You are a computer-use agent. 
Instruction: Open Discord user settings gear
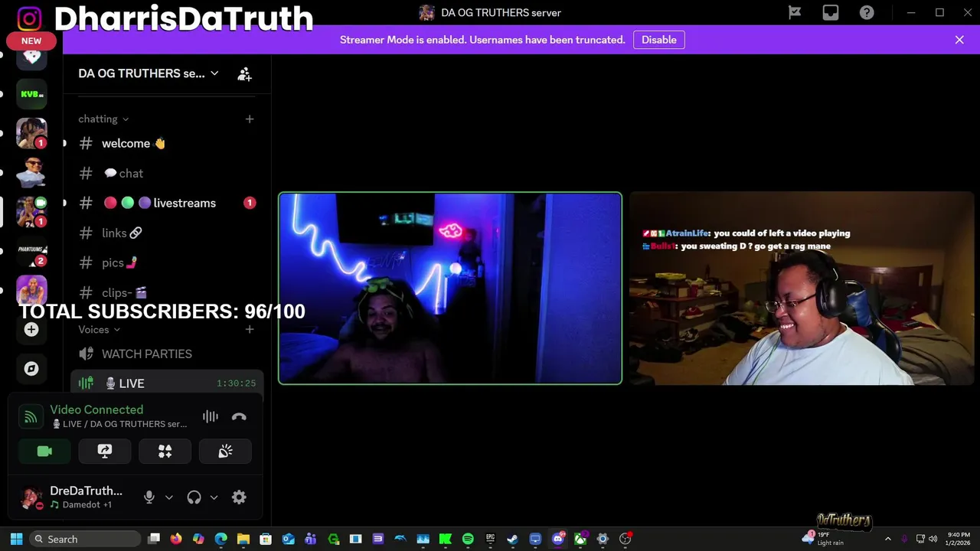point(239,497)
